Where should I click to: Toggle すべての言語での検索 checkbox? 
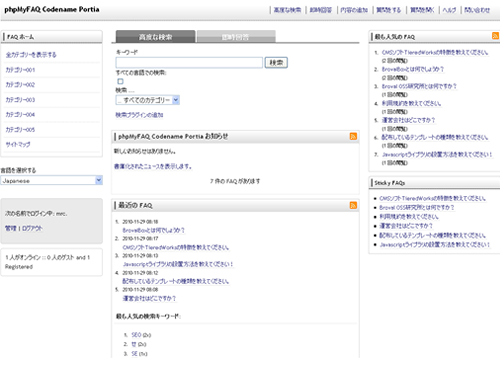click(120, 81)
